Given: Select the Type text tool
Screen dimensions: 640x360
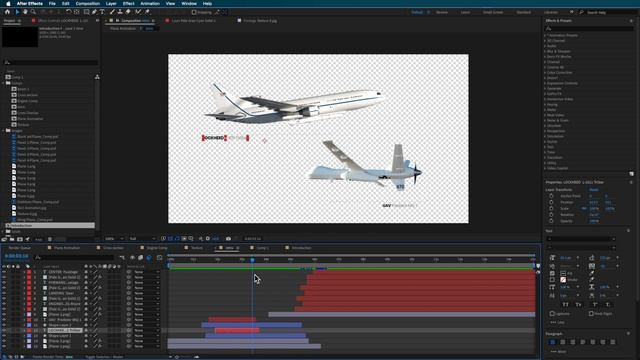Looking at the screenshot, I should coord(102,12).
